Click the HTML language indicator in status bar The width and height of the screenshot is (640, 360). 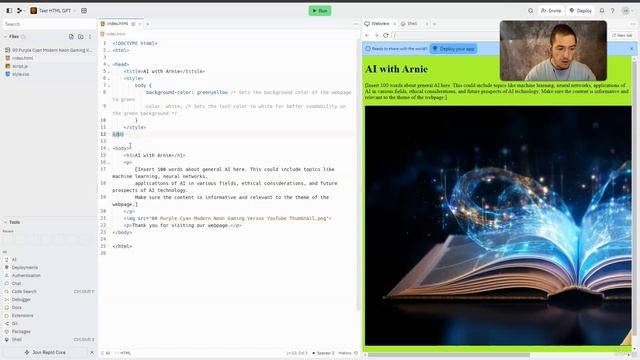[125, 353]
